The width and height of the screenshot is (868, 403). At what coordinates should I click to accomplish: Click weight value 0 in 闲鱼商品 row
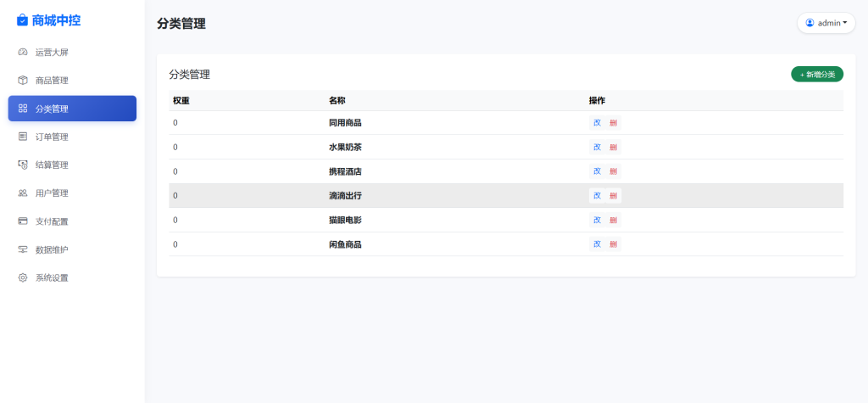coord(175,243)
